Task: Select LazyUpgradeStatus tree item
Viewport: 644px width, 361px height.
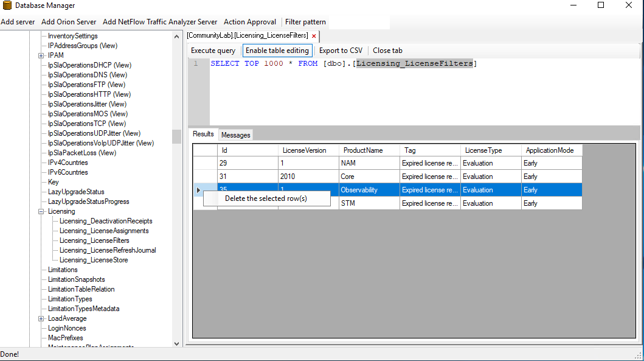Action: [76, 192]
